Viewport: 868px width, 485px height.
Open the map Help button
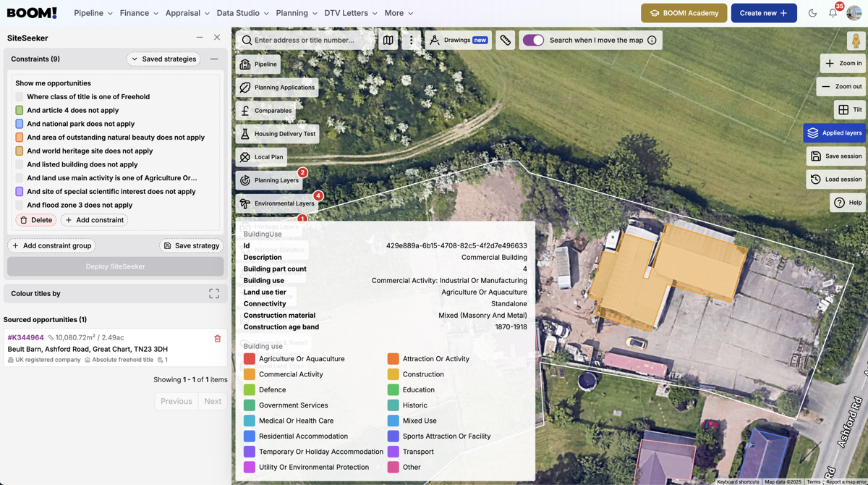[848, 203]
